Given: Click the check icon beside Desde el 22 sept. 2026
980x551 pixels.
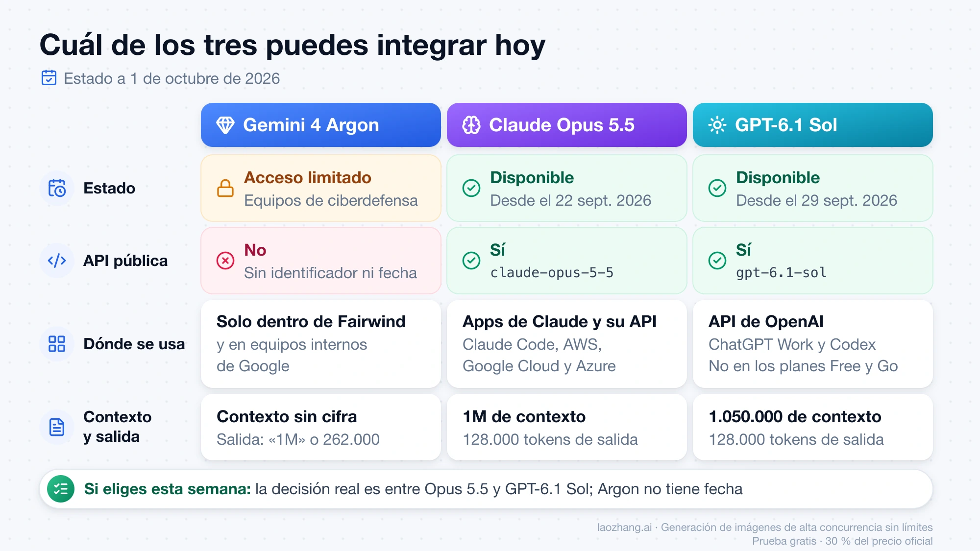Looking at the screenshot, I should tap(471, 188).
